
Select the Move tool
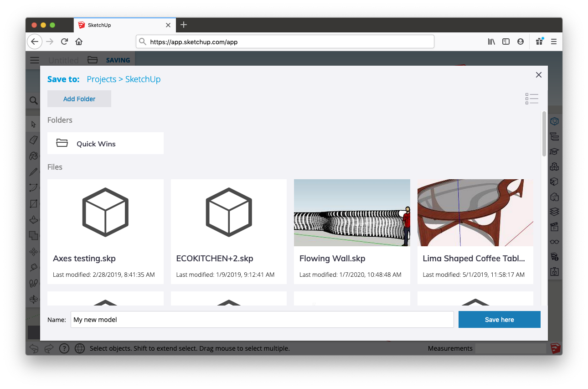(x=34, y=252)
